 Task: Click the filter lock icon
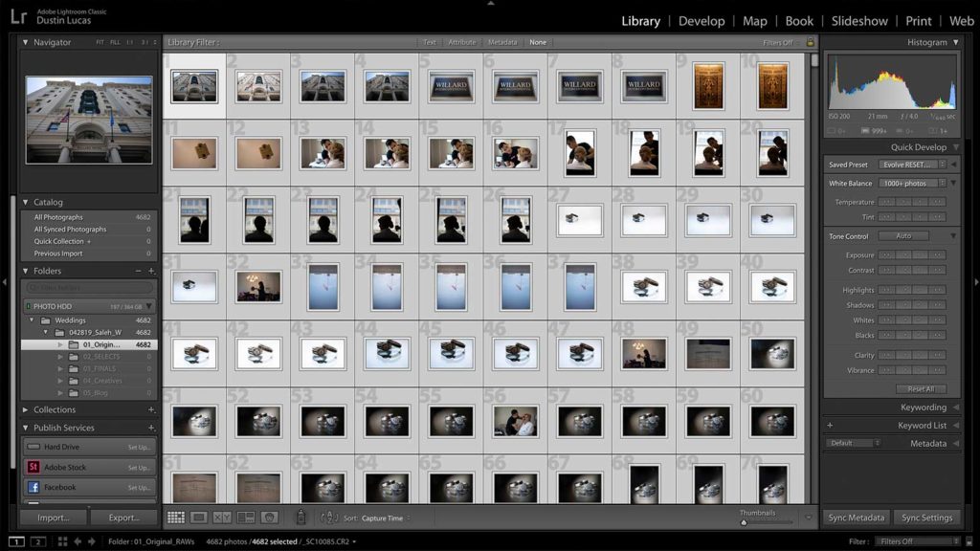click(810, 42)
